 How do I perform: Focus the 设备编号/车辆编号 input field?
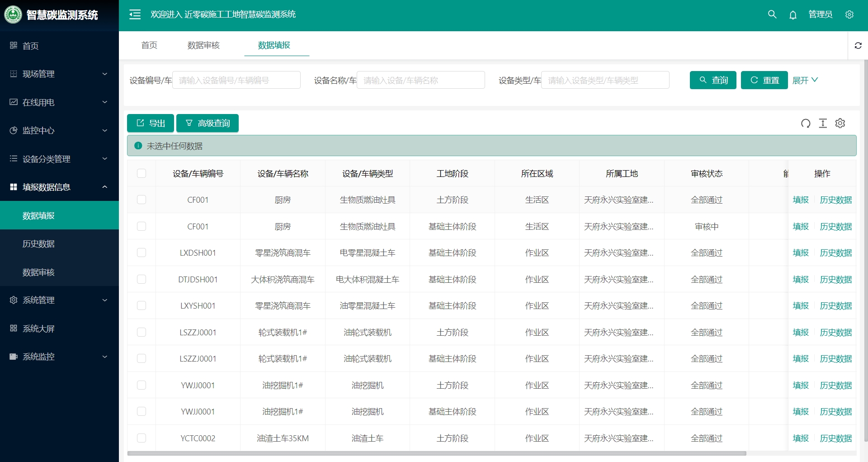(236, 80)
